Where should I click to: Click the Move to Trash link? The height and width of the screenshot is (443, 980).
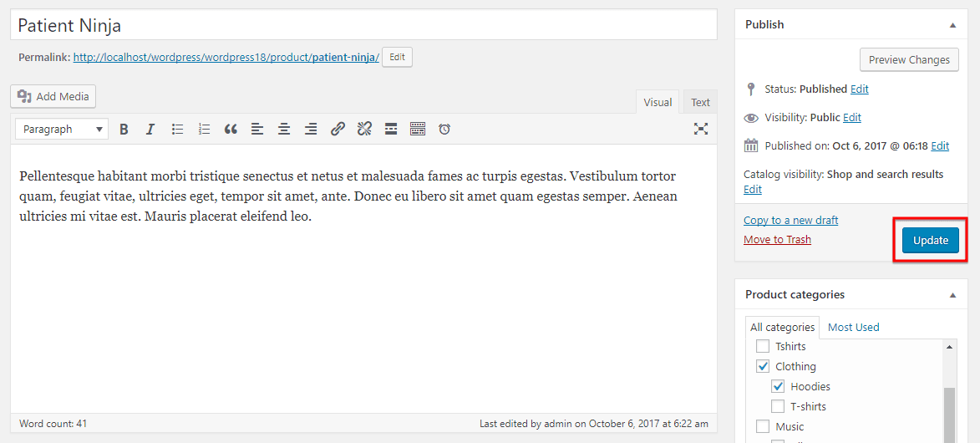tap(777, 240)
